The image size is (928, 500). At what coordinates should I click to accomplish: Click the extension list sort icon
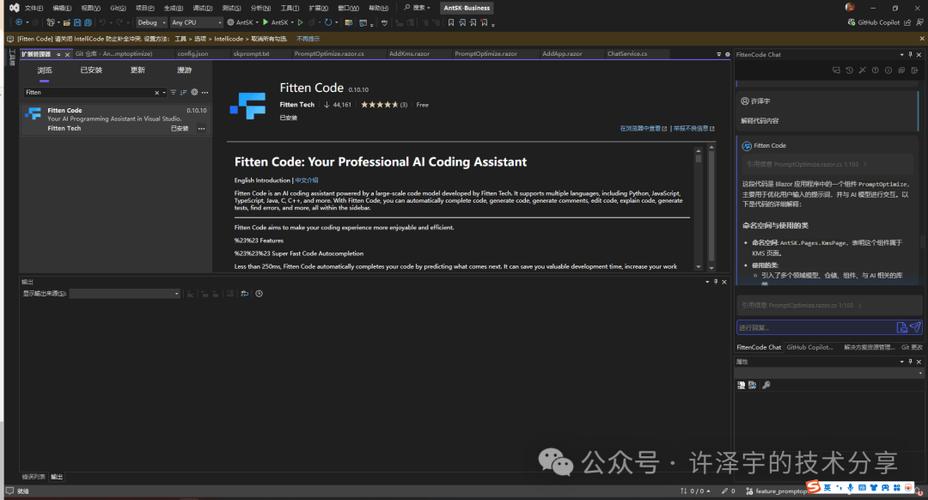(183, 93)
